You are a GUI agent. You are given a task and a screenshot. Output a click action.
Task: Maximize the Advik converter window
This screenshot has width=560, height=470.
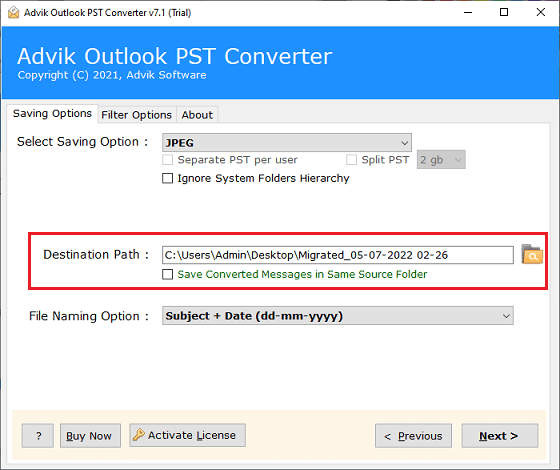pos(504,12)
